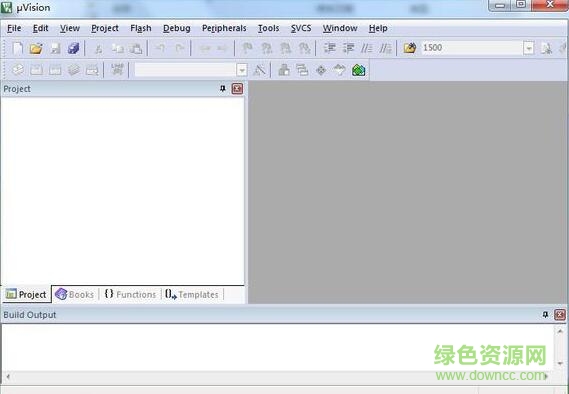
Task: Toggle pin on the Project panel
Action: pyautogui.click(x=222, y=89)
